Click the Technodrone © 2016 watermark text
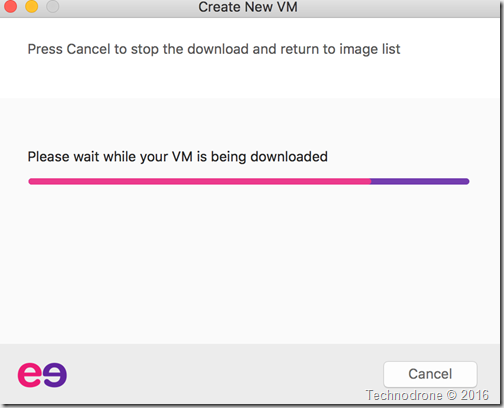The height and width of the screenshot is (408, 504). pos(427,395)
